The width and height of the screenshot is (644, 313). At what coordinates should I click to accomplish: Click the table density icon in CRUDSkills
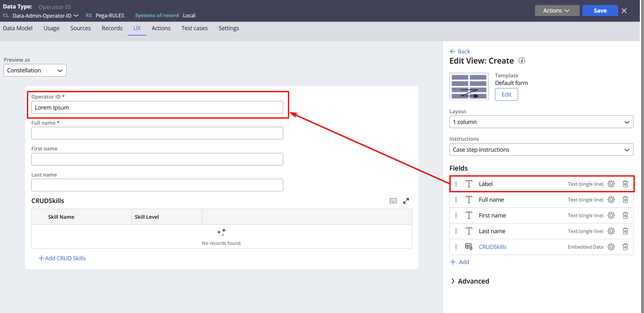[393, 201]
